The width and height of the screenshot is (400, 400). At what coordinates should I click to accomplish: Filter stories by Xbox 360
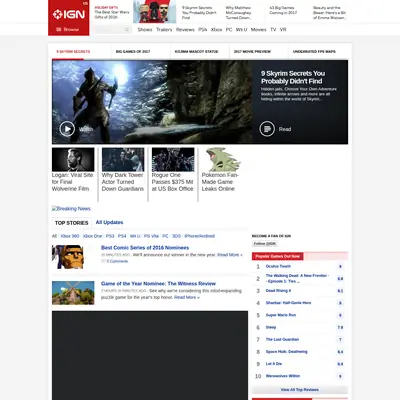click(x=70, y=236)
